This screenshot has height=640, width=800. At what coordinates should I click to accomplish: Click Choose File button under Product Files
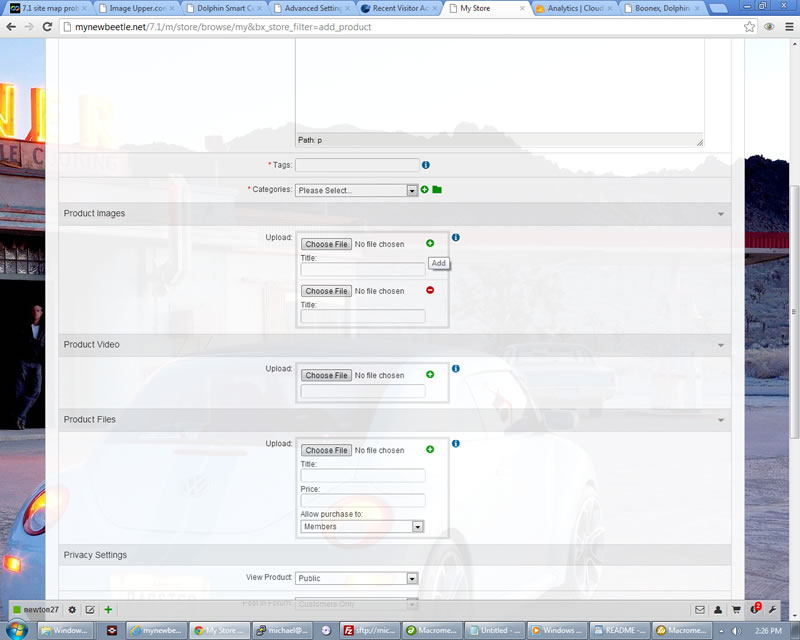tap(326, 450)
